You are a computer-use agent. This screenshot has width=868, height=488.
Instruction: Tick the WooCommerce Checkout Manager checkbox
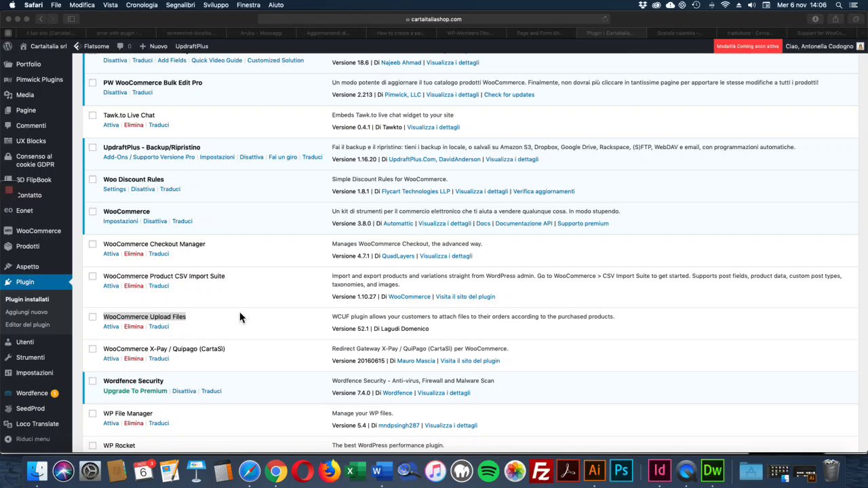coord(92,244)
